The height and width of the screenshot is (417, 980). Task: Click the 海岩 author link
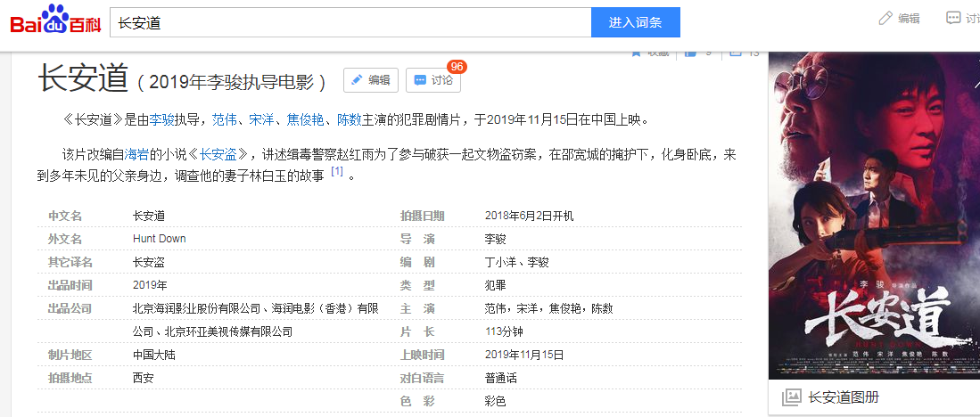pos(136,154)
